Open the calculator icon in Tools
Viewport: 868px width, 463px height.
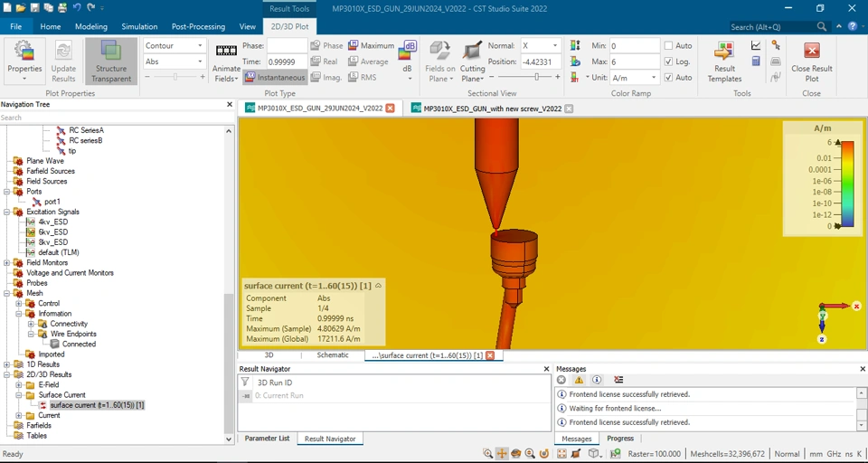click(756, 61)
